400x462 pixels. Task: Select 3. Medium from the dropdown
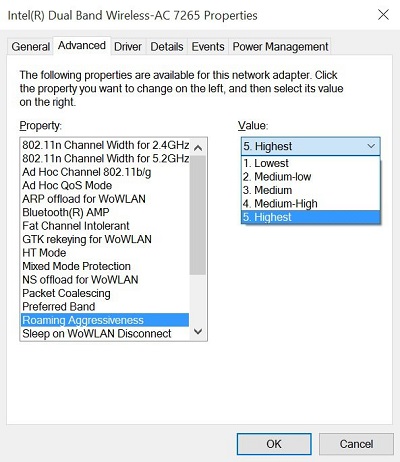[310, 190]
